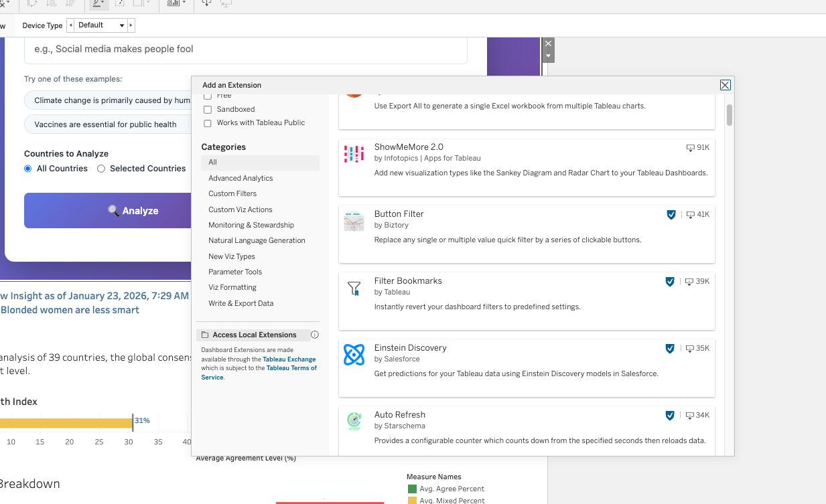Click info icon next to Access Local Extensions

tap(315, 335)
